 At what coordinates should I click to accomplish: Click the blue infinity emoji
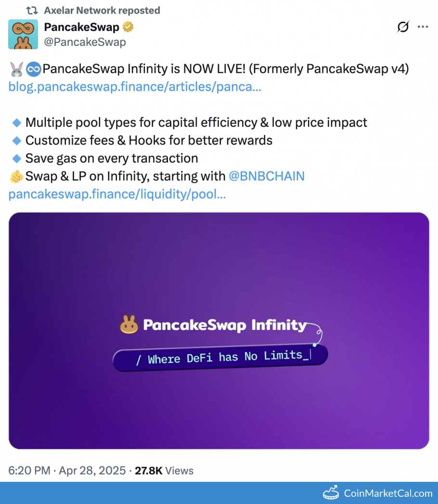click(33, 70)
